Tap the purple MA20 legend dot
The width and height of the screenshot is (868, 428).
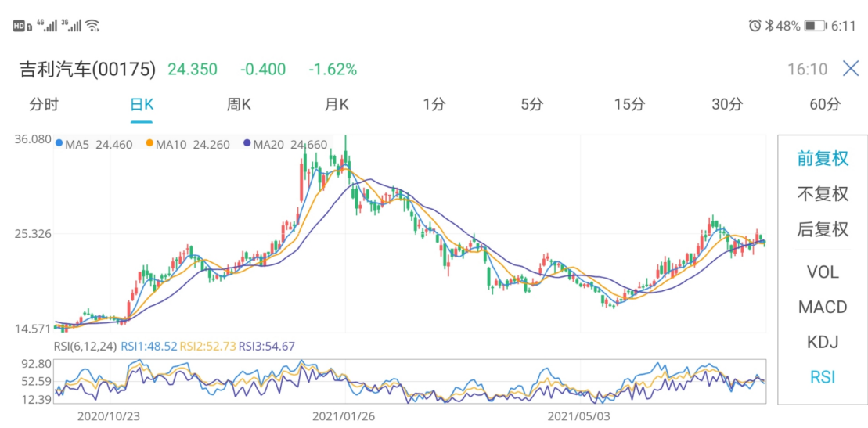coord(247,143)
